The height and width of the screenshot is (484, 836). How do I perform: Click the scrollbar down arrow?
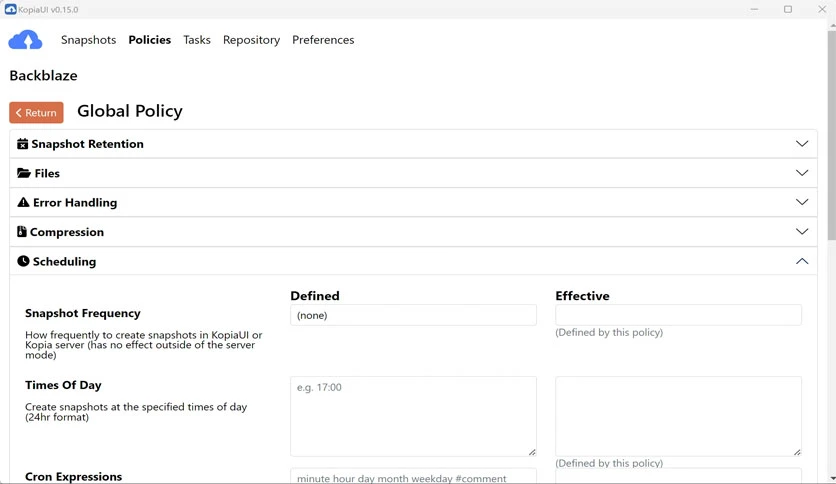(832, 479)
